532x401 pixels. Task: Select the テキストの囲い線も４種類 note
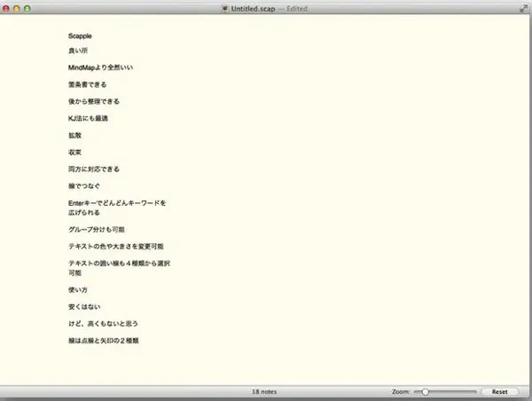pos(119,268)
